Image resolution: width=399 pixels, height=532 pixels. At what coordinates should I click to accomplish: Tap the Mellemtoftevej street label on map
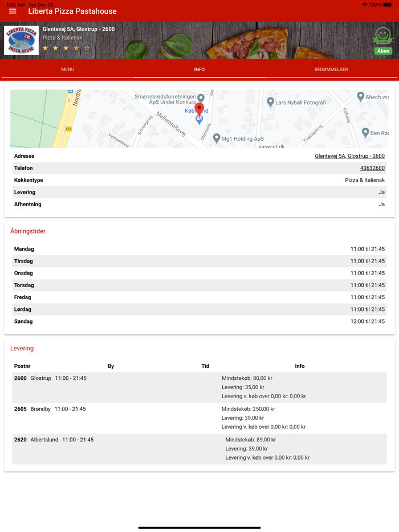pos(171,124)
